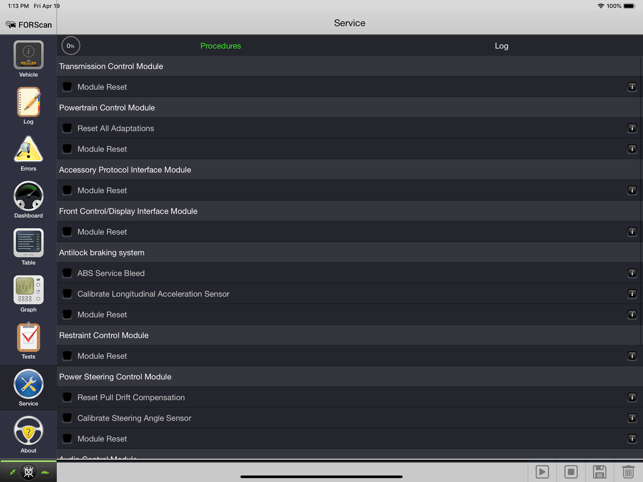The width and height of the screenshot is (643, 482).
Task: Check ABS Service Bleed checkbox
Action: point(67,273)
